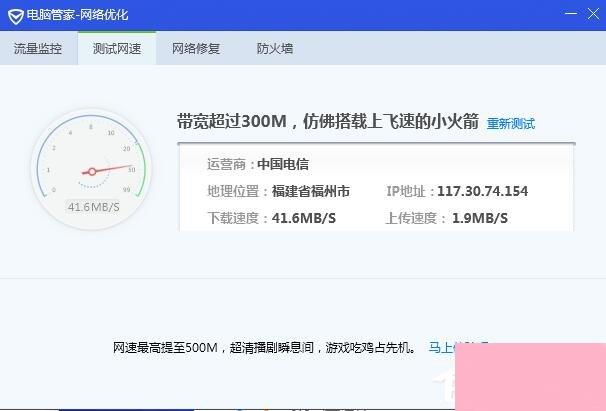The image size is (606, 411).
Task: Switch to the 流量监控 tab
Action: [x=38, y=49]
